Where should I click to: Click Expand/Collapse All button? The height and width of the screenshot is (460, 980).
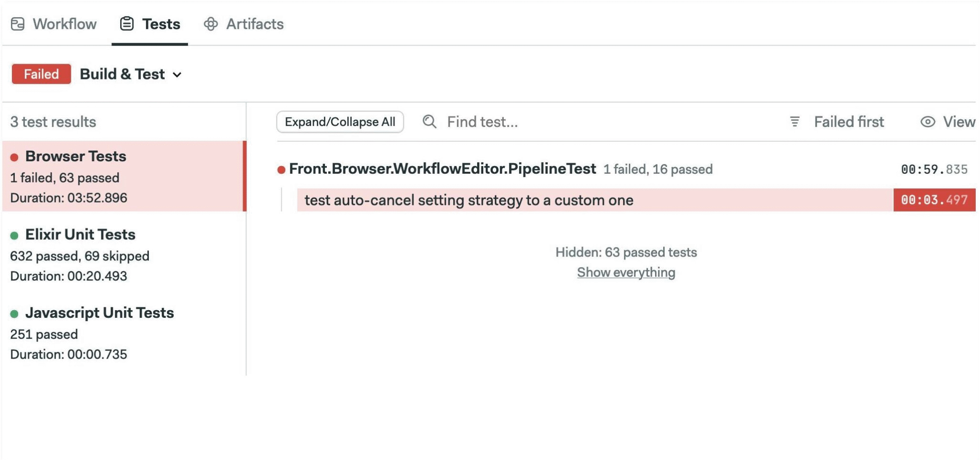coord(340,122)
